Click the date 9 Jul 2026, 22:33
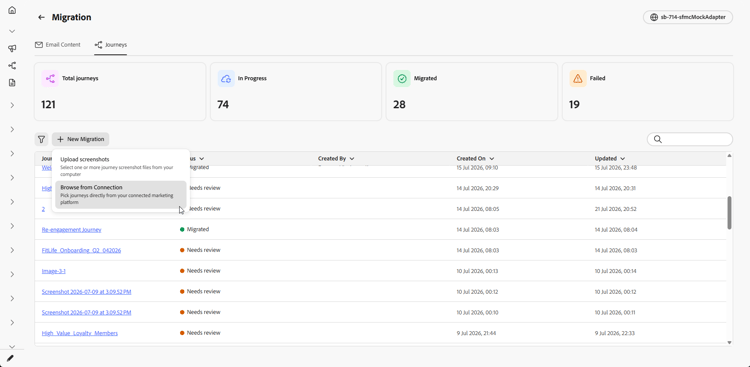The image size is (750, 367). point(614,333)
